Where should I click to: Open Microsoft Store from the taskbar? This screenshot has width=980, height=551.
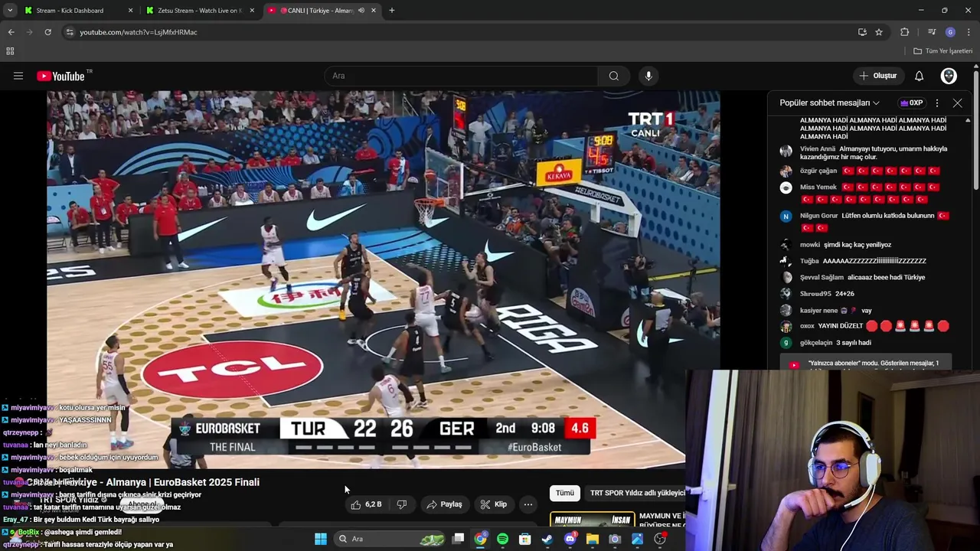pyautogui.click(x=525, y=539)
